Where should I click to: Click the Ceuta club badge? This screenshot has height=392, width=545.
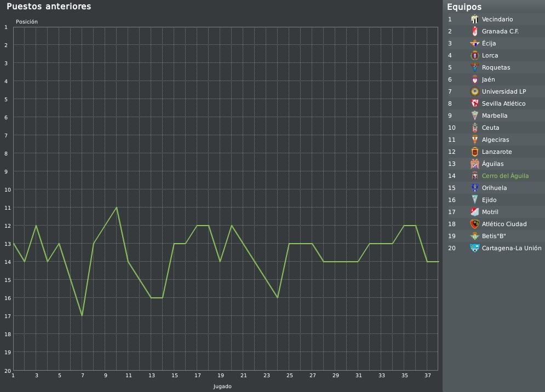[474, 128]
